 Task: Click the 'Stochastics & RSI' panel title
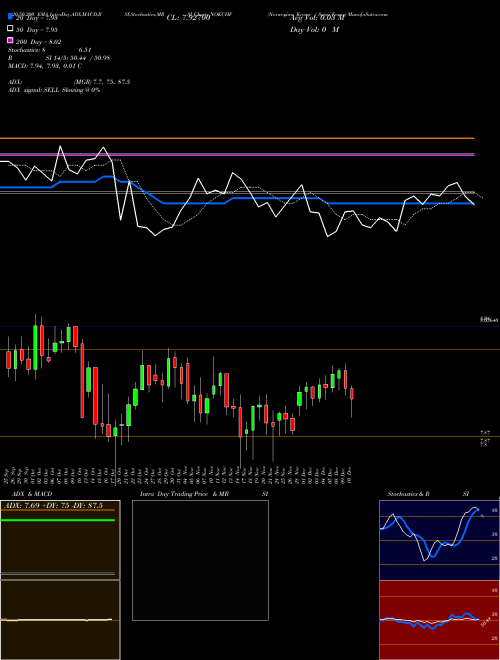point(428,494)
